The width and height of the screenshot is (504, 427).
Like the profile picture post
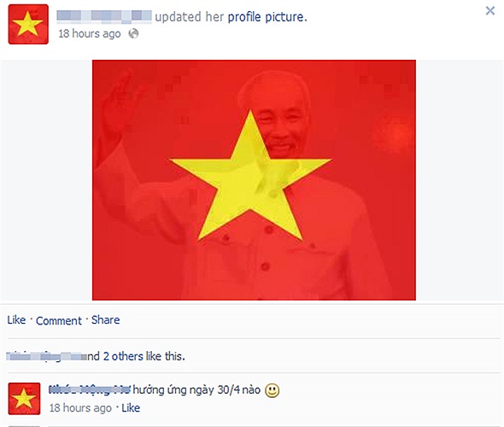[x=16, y=319]
